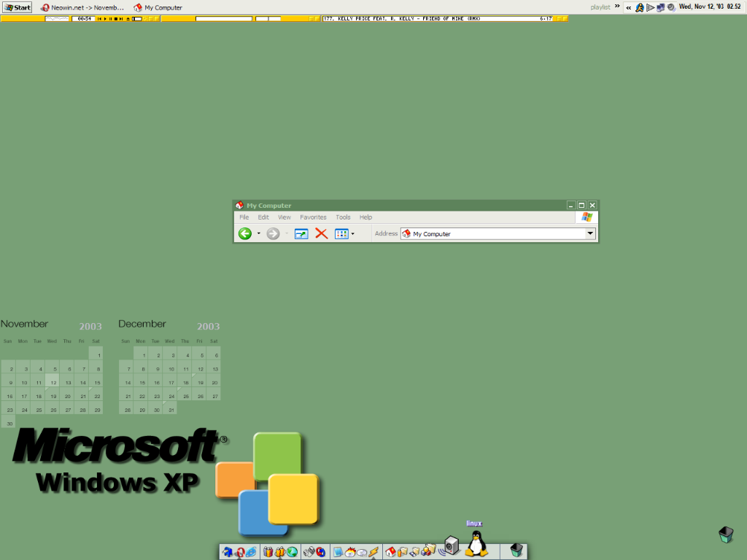Select November 30 on the calendar
747x560 pixels.
(x=9, y=422)
